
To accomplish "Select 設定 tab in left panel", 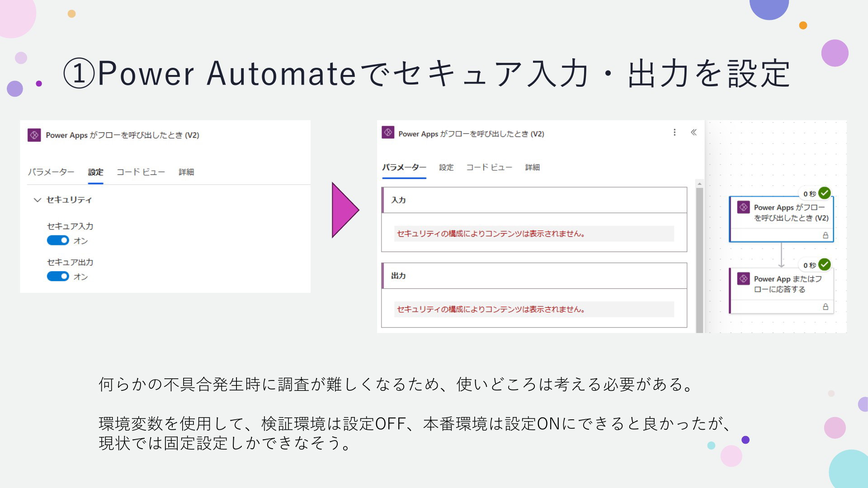I will click(95, 172).
